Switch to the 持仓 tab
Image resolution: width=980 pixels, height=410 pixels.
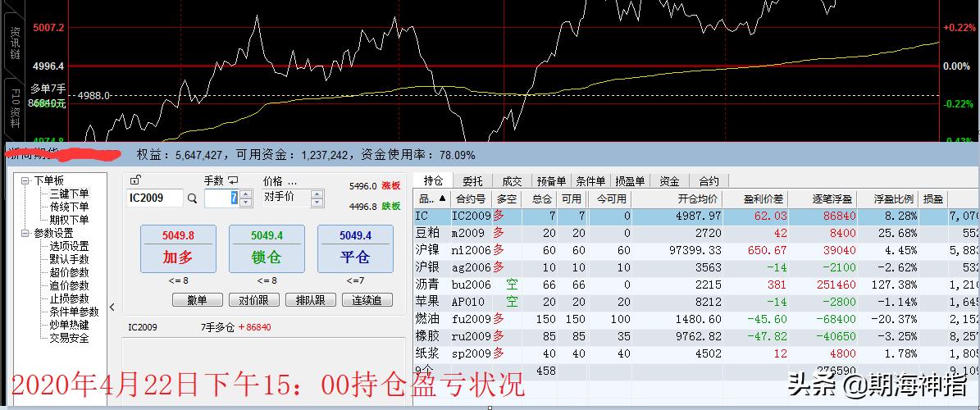(432, 181)
